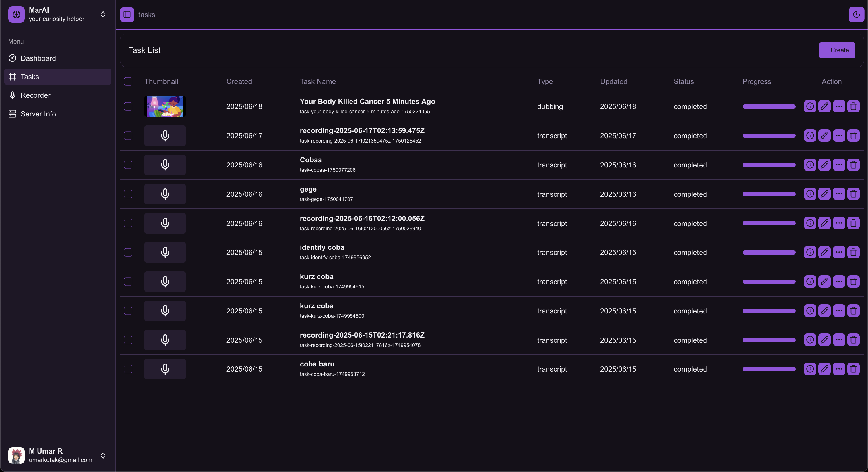Edit the gege task with pencil icon
The image size is (868, 472).
825,194
